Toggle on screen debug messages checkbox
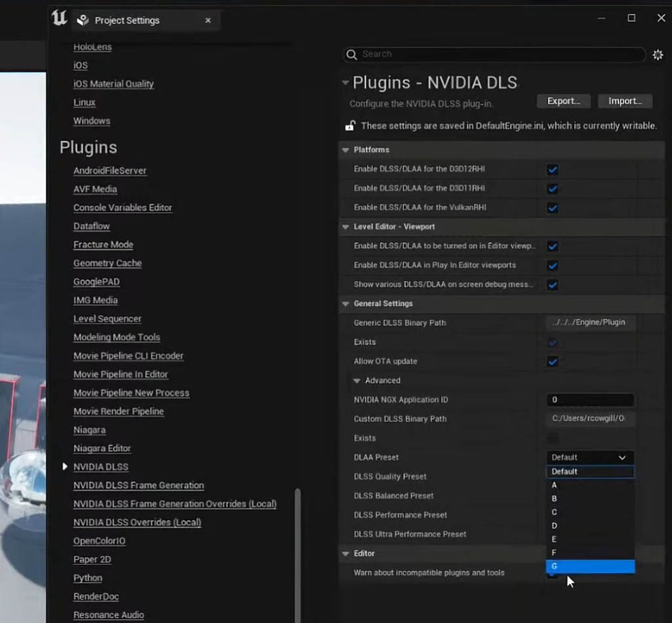The height and width of the screenshot is (623, 672). pyautogui.click(x=553, y=285)
